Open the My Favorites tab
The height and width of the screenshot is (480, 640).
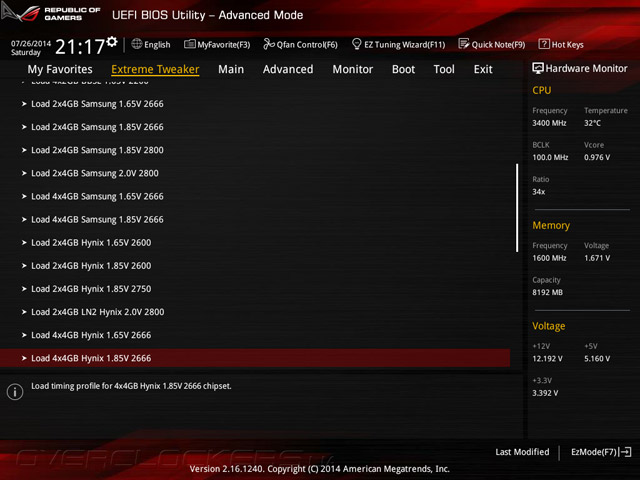[x=60, y=69]
